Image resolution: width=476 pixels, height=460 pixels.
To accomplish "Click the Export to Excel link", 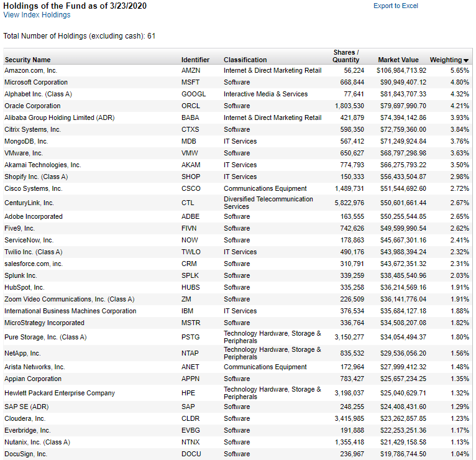I will pos(396,6).
